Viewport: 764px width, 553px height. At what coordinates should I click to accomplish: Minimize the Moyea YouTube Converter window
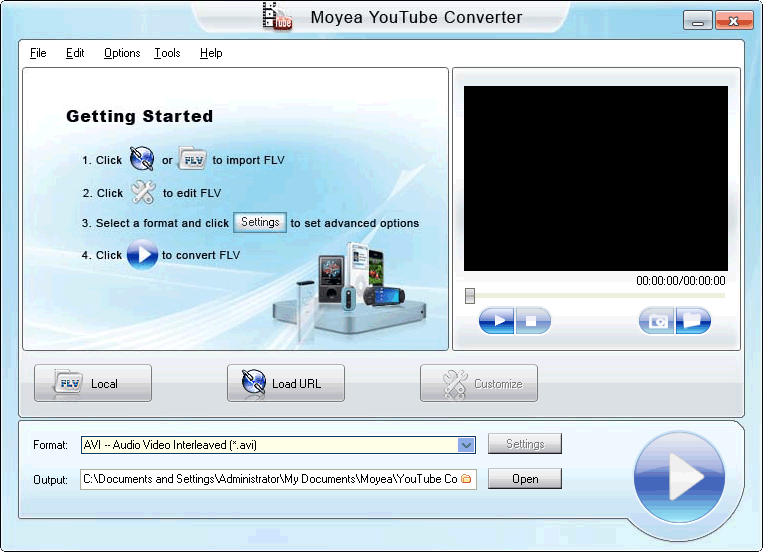coord(698,20)
